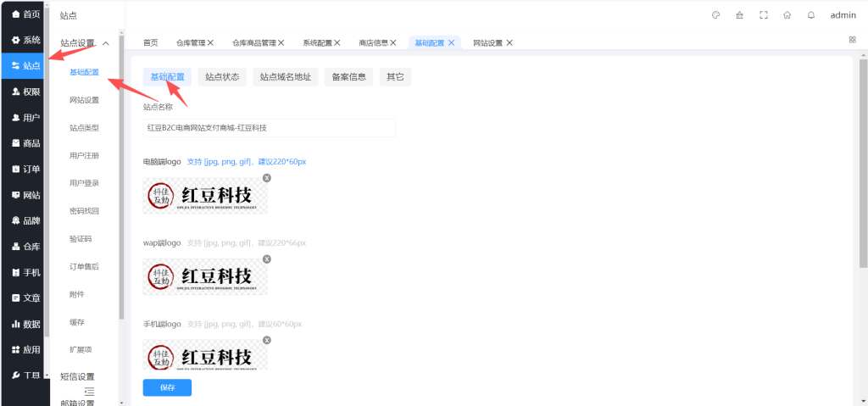The width and height of the screenshot is (868, 406).
Task: Open 站点类型 in the submenu
Action: coord(84,128)
